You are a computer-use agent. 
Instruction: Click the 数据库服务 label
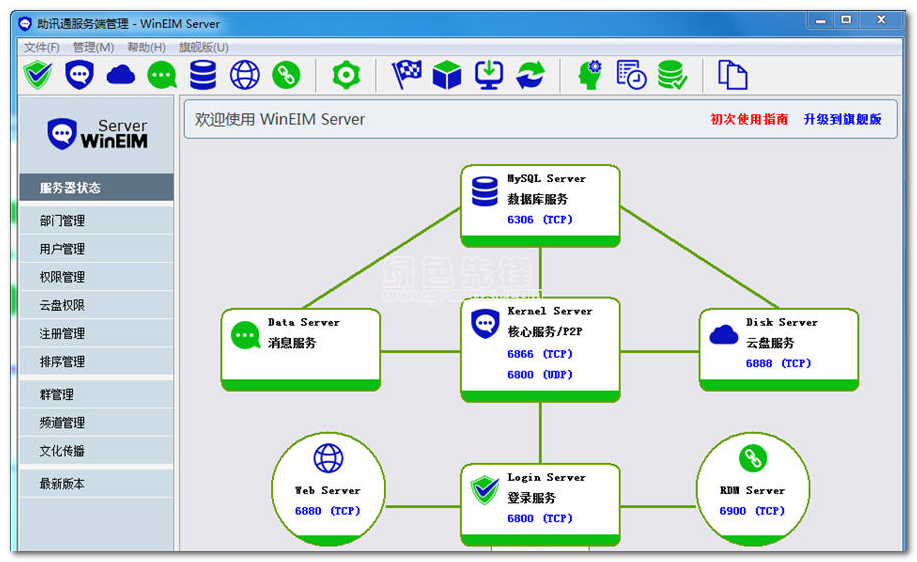pyautogui.click(x=537, y=199)
